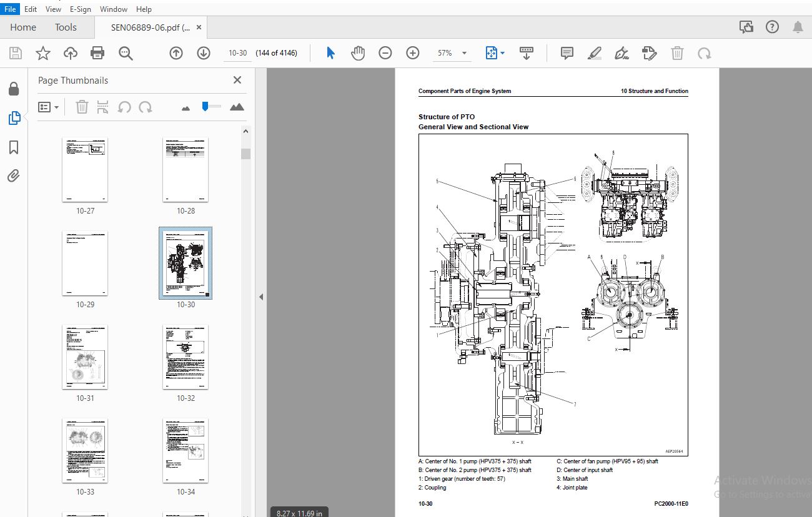Viewport: 812px width, 517px height.
Task: Click the stamp tool icon
Action: click(650, 53)
